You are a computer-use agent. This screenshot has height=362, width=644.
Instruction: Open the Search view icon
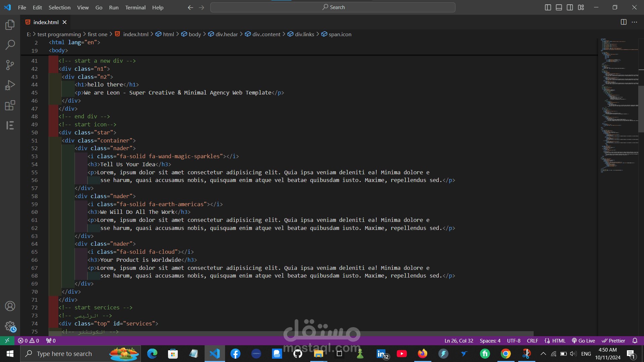coord(10,45)
